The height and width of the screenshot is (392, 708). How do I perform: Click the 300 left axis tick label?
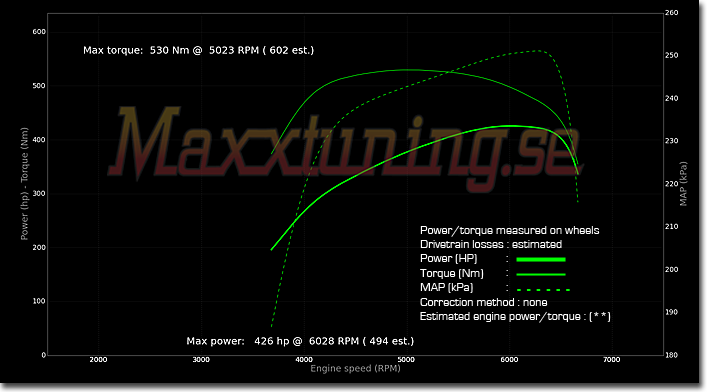click(x=39, y=193)
